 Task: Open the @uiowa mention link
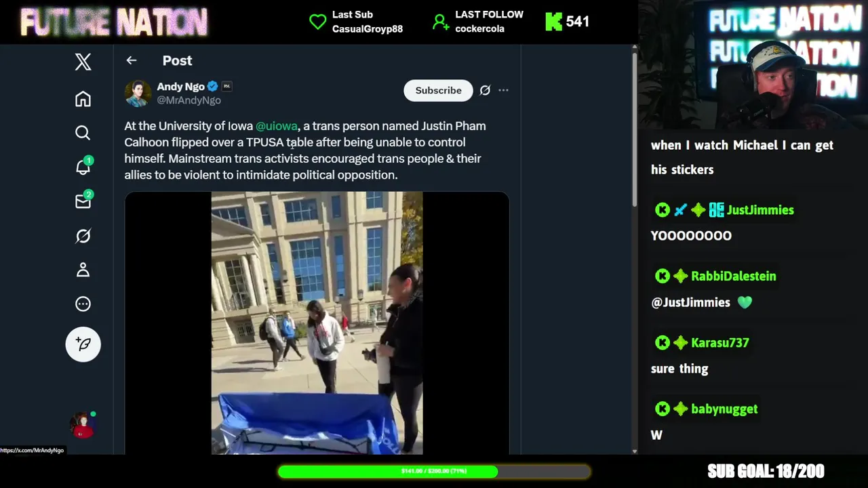tap(277, 126)
